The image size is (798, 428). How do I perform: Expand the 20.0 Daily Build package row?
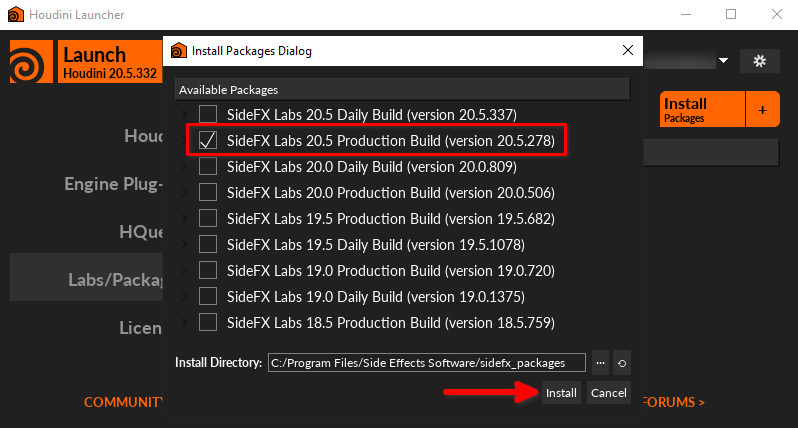tap(184, 166)
